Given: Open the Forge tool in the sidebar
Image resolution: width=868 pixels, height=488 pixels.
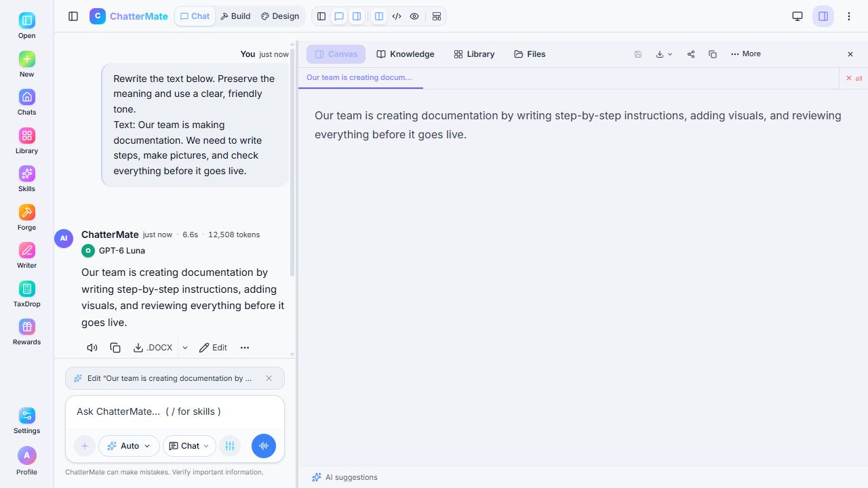Looking at the screenshot, I should (26, 218).
